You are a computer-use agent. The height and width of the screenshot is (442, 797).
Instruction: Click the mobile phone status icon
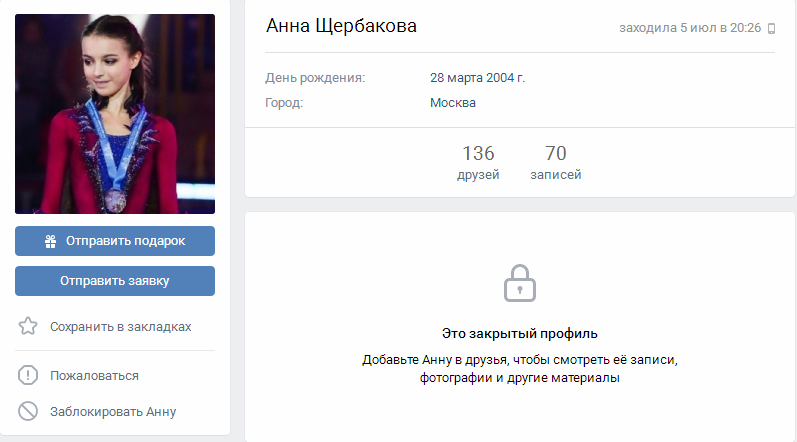tap(771, 28)
